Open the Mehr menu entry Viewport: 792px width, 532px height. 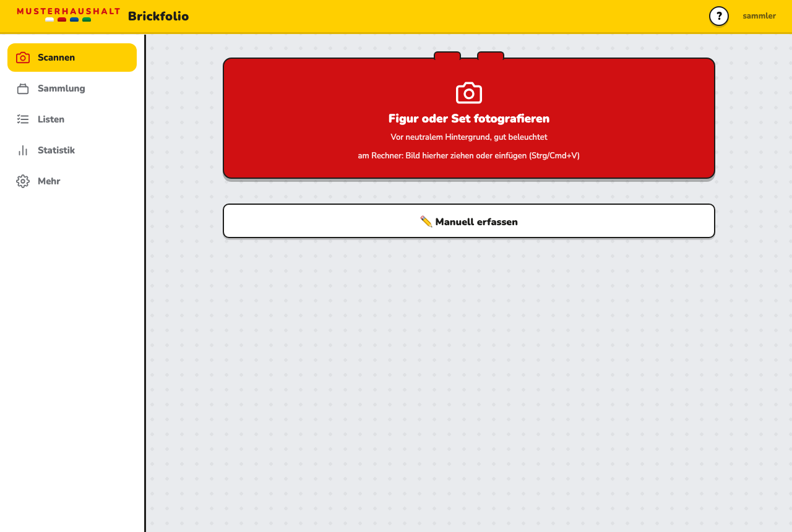click(72, 181)
